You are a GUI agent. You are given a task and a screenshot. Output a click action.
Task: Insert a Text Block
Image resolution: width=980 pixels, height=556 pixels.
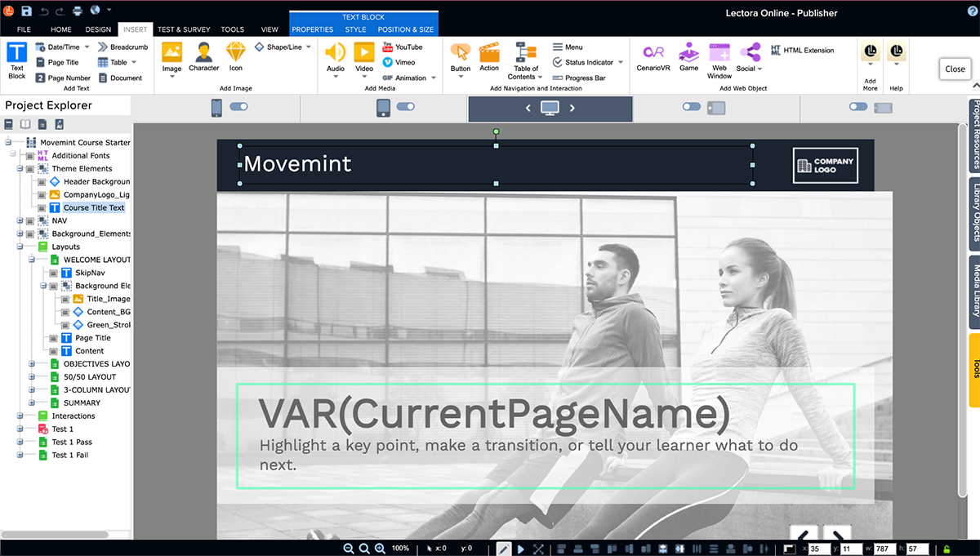16,60
